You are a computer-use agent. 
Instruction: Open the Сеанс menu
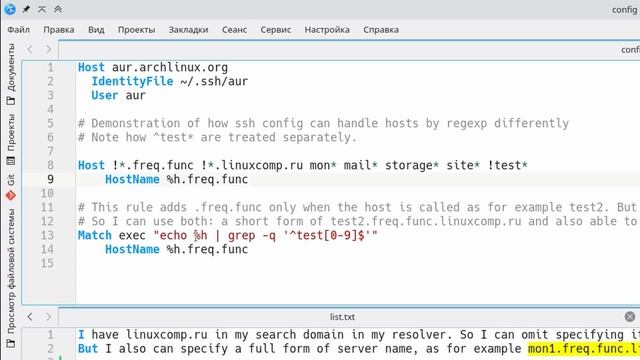pyautogui.click(x=234, y=30)
